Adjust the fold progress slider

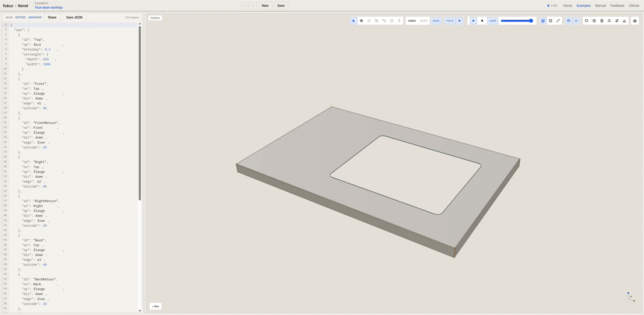(517, 21)
